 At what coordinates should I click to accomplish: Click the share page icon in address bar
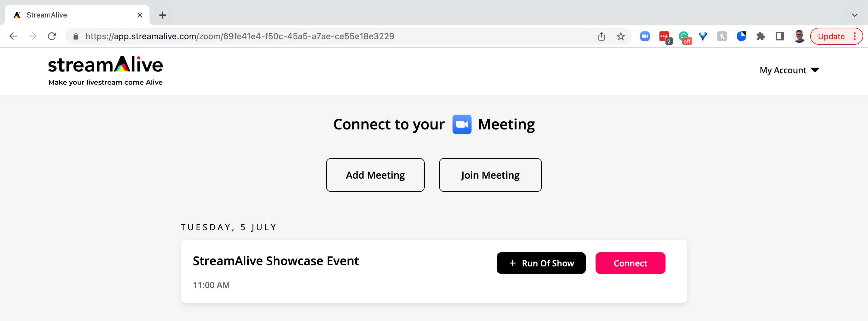point(602,36)
